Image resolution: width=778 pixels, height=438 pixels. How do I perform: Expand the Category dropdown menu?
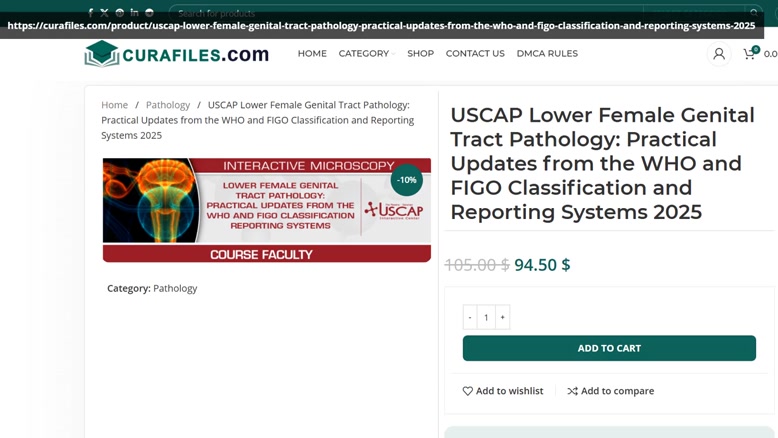(x=367, y=54)
